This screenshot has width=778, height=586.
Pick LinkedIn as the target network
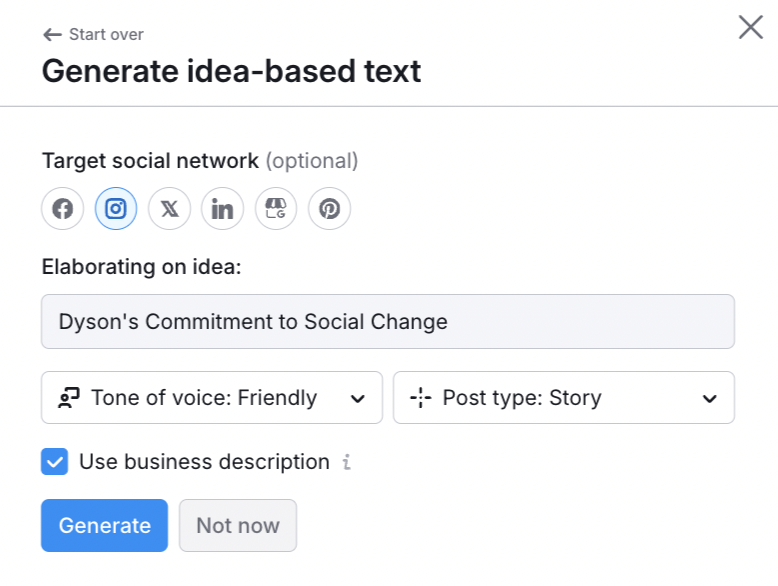point(222,209)
